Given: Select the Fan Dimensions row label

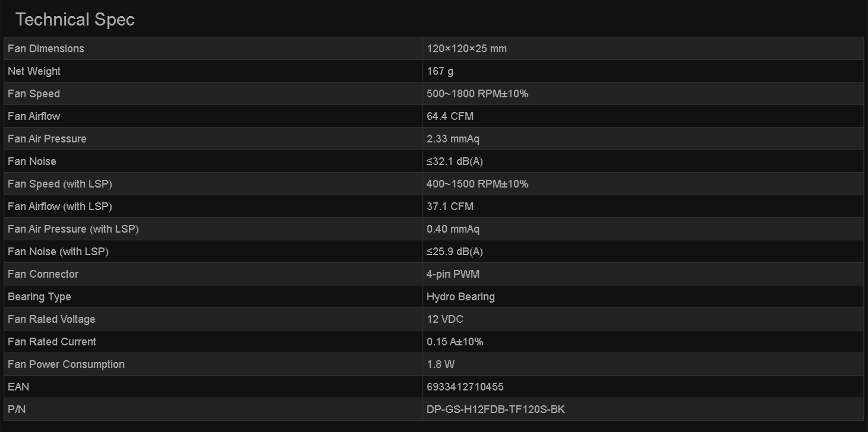Looking at the screenshot, I should (x=46, y=49).
